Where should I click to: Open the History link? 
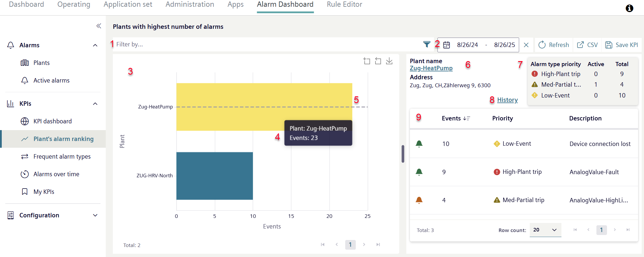[x=507, y=100]
